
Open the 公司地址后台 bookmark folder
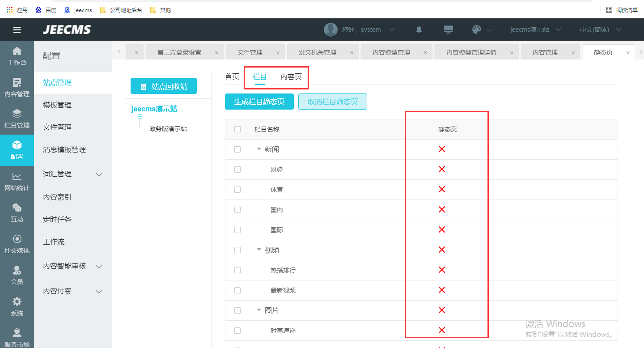pyautogui.click(x=121, y=10)
